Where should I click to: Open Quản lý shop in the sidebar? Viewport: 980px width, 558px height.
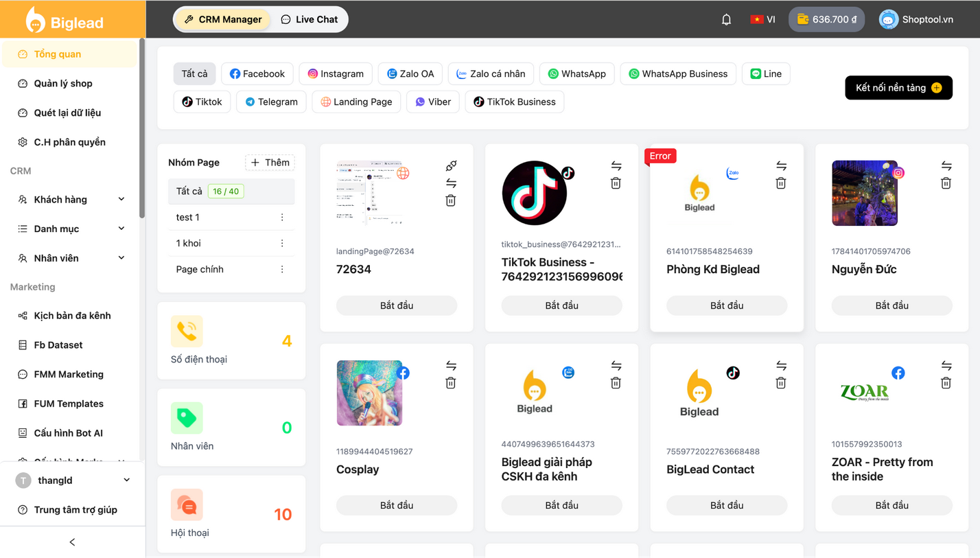pos(69,84)
